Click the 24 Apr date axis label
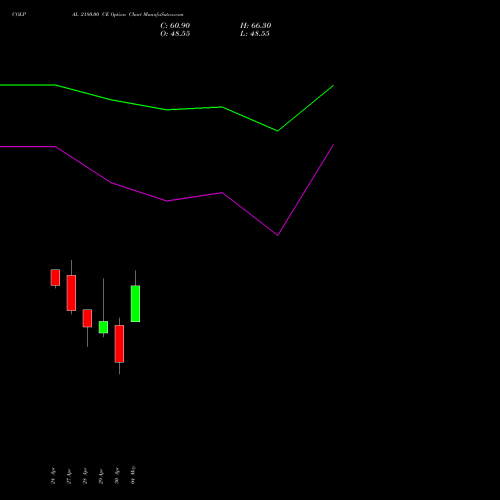The image size is (500, 500). (x=53, y=476)
